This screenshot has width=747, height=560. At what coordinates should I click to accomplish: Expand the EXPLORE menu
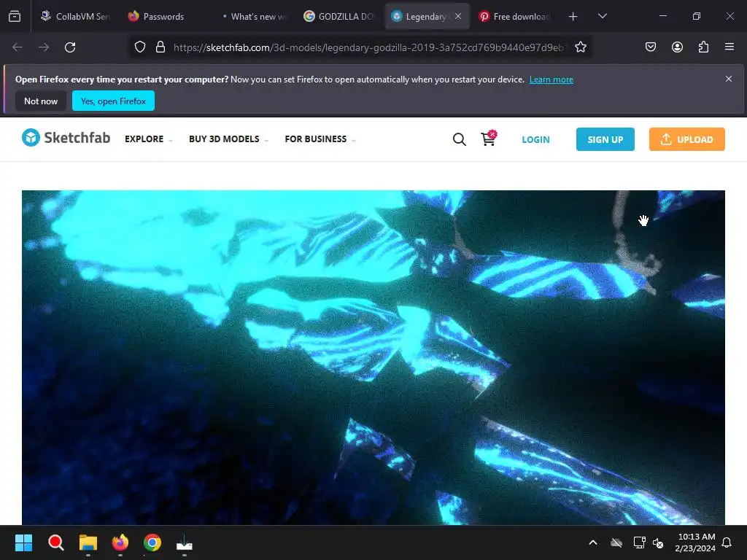point(148,139)
